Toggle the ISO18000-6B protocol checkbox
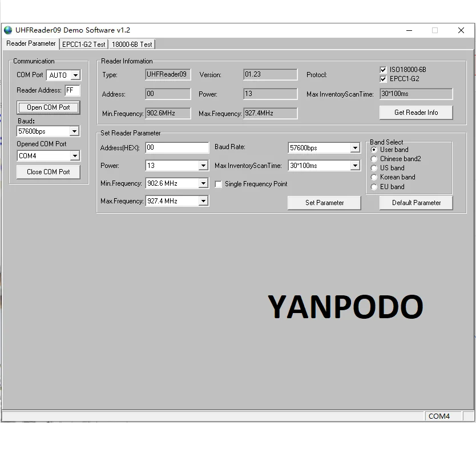Image resolution: width=476 pixels, height=457 pixels. point(383,70)
